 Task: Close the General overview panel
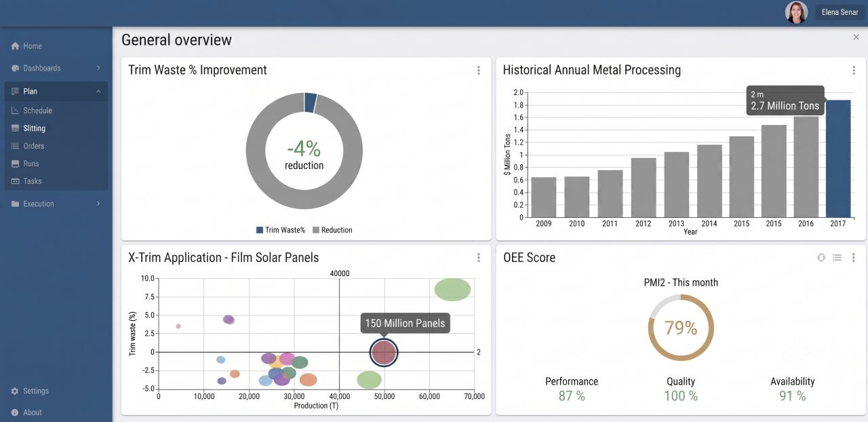click(x=856, y=37)
